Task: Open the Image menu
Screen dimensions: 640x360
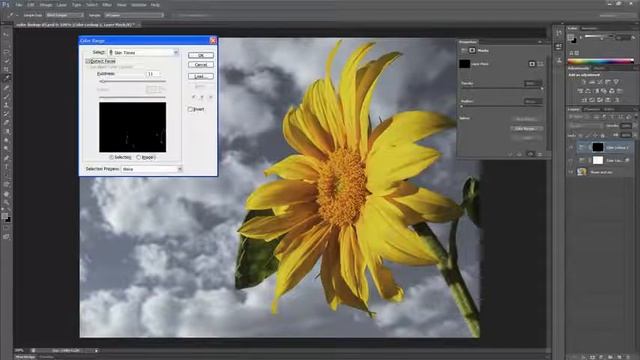Action: point(45,5)
